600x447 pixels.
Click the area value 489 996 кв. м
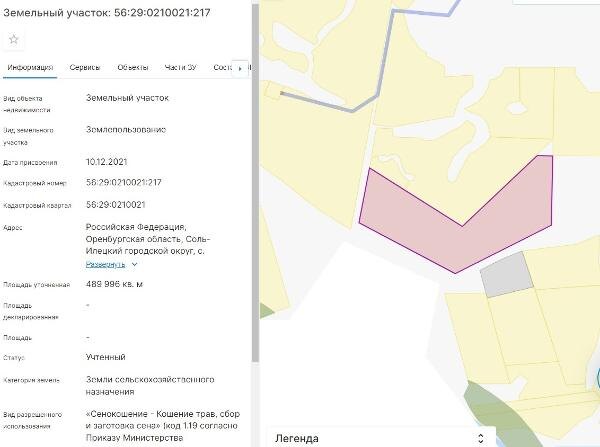coord(114,284)
